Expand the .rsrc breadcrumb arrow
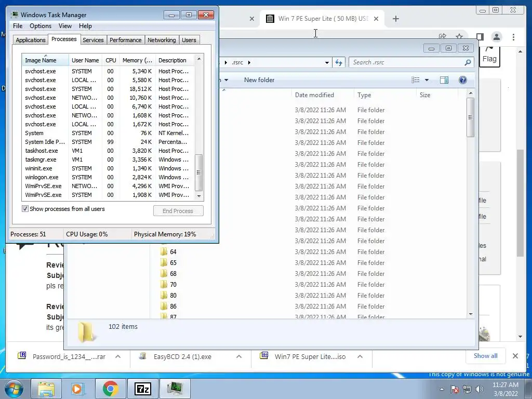The image size is (532, 399). [249, 62]
